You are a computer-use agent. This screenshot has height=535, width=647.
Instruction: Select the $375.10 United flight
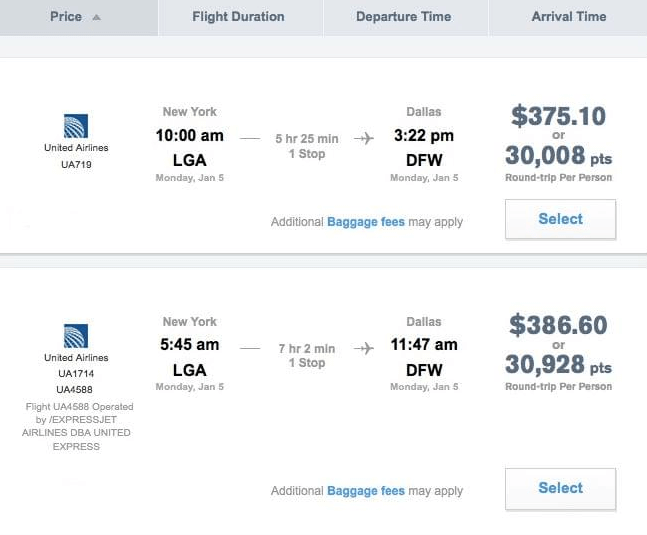560,219
